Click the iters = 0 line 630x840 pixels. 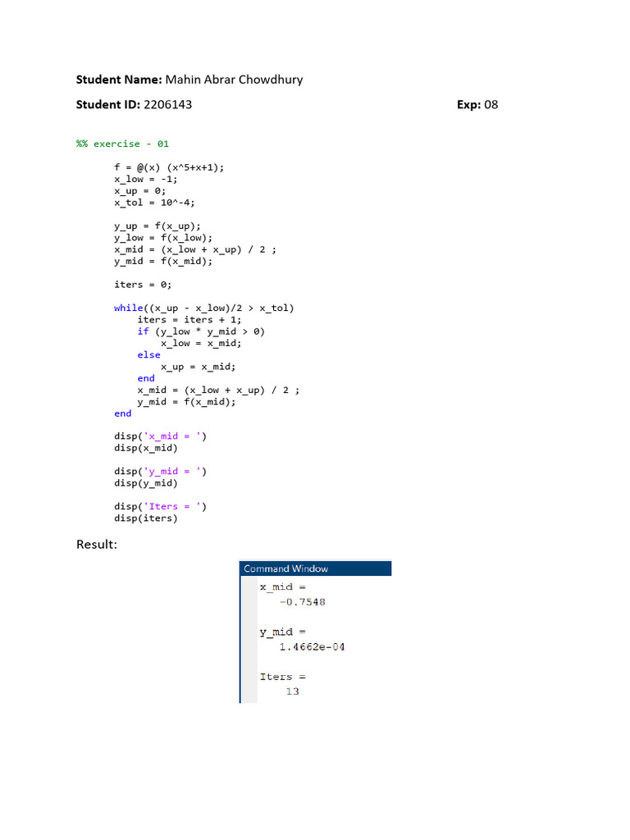tap(143, 285)
